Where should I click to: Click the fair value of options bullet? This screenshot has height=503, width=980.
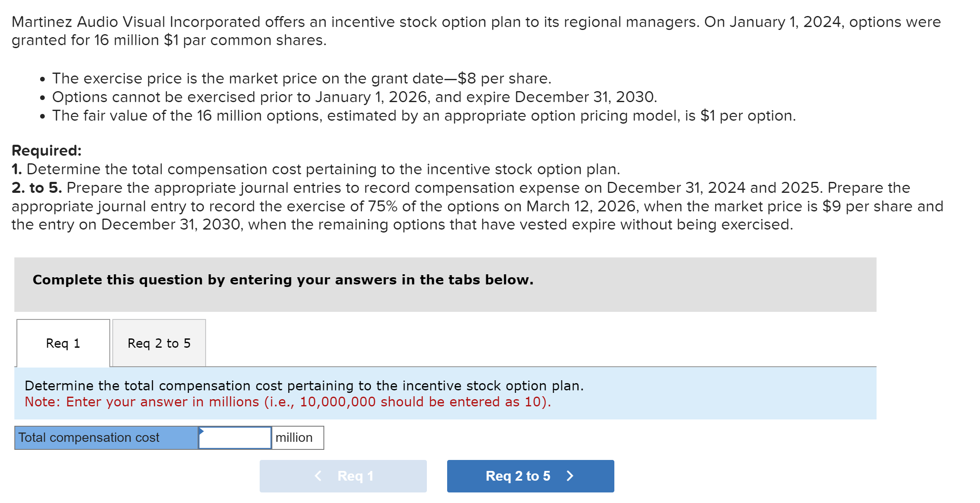pyautogui.click(x=423, y=116)
